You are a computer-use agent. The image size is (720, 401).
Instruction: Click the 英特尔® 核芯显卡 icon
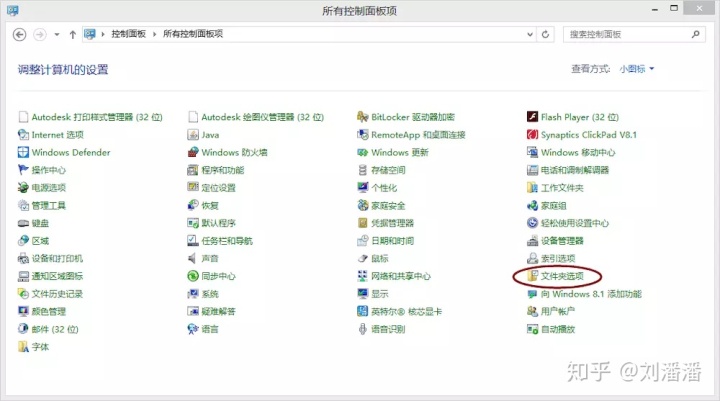click(363, 311)
